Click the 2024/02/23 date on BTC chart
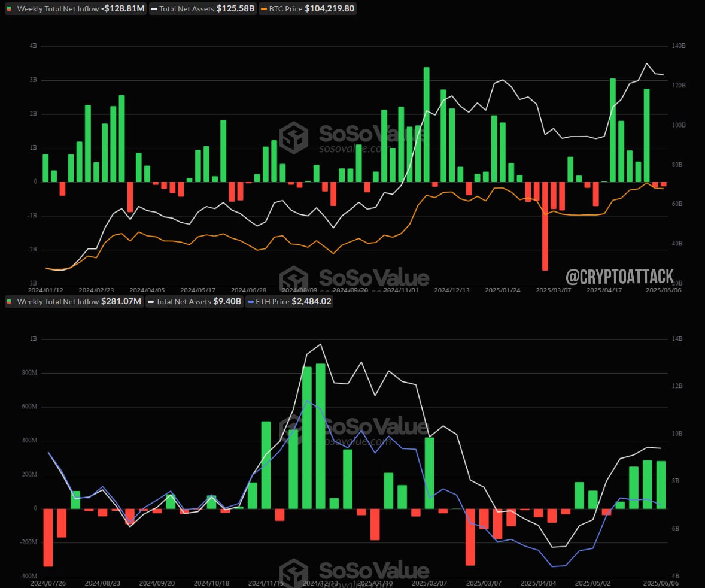This screenshot has height=588, width=705. [96, 290]
